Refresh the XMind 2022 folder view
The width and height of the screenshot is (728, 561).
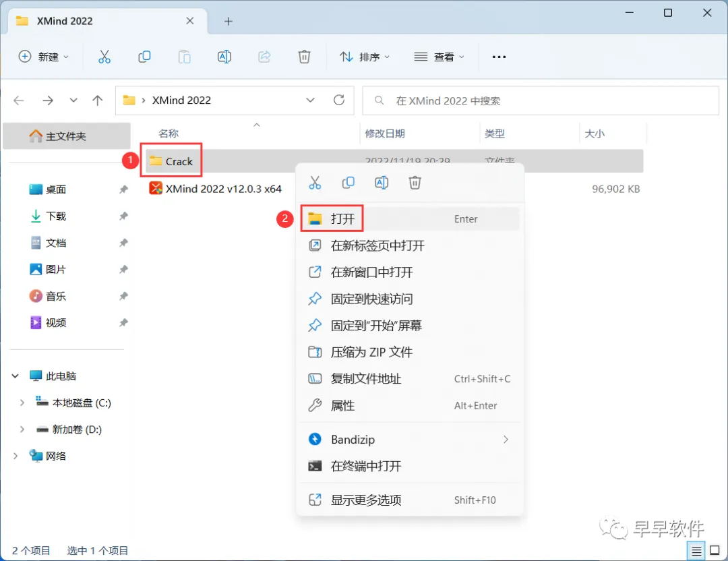click(339, 100)
